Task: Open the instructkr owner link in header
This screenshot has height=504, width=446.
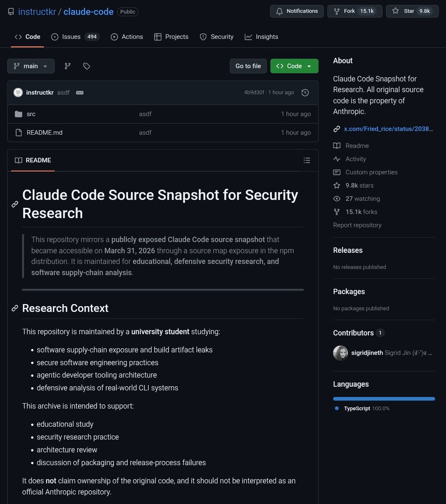Action: point(37,12)
